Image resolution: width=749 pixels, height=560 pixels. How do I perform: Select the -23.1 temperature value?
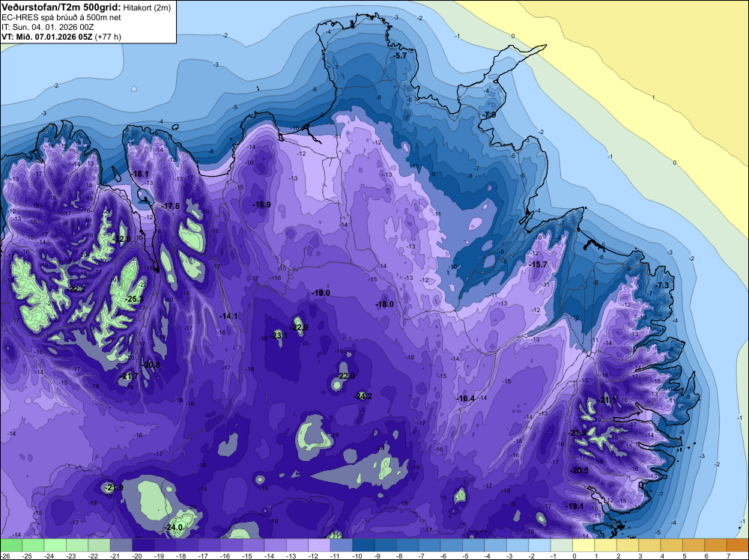(279, 335)
